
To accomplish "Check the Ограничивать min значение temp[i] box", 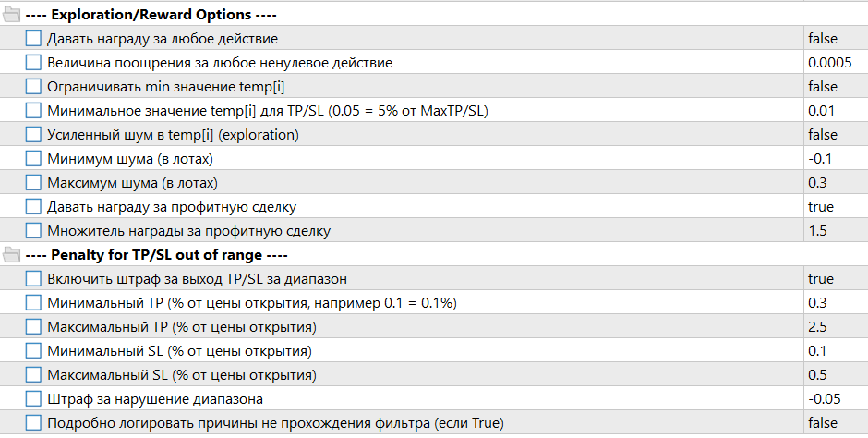I will coord(33,86).
